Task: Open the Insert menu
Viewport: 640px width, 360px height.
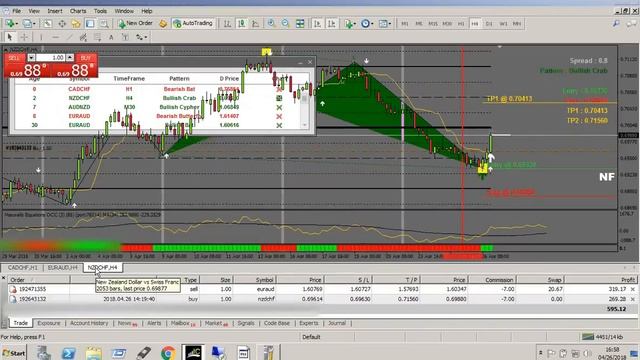Action: 55,11
